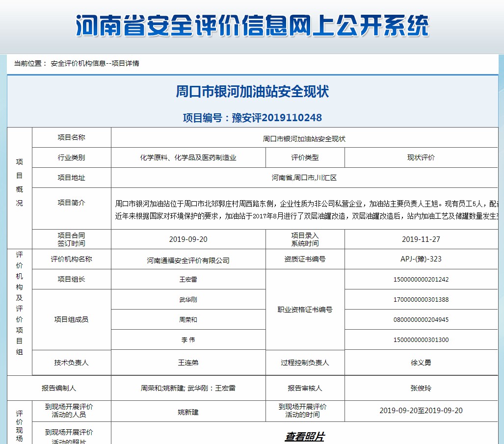504x444 pixels.
Task: Select team member 李 伟
Action: [188, 340]
